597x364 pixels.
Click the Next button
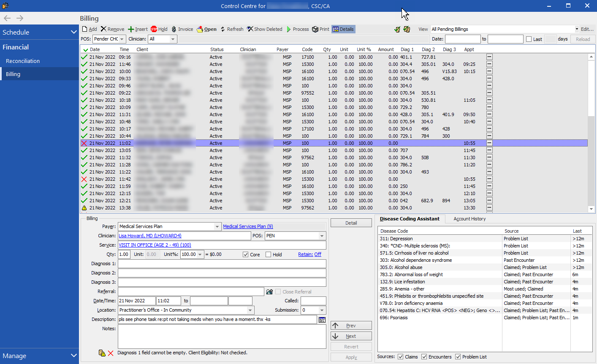point(351,336)
